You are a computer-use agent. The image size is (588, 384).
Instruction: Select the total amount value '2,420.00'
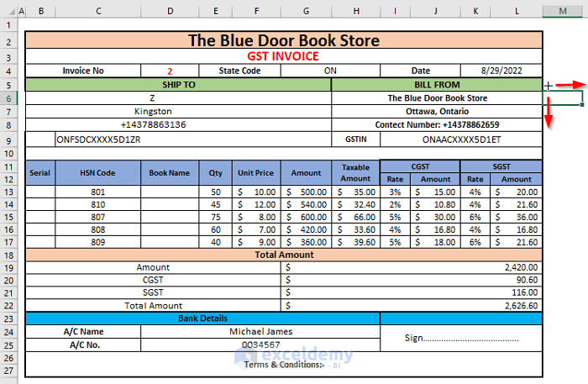[412, 267]
